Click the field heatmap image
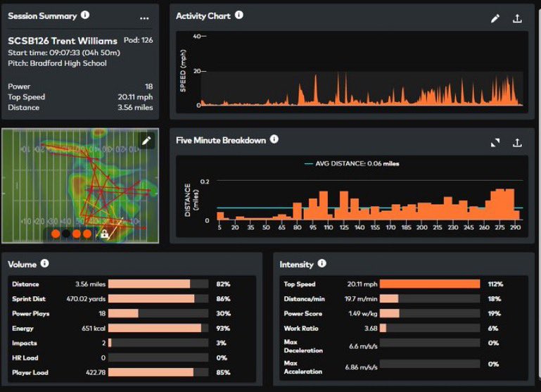This screenshot has width=541, height=392. coord(80,186)
